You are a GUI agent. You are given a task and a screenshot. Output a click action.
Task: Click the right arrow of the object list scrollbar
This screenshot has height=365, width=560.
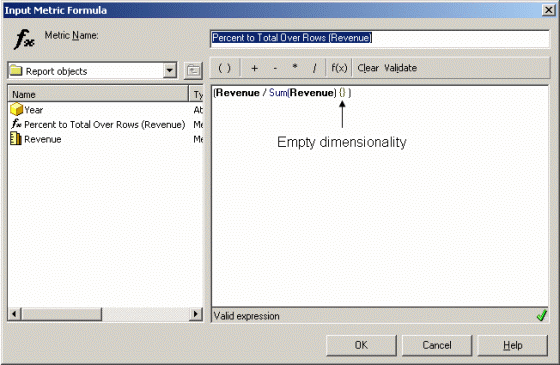coord(195,314)
